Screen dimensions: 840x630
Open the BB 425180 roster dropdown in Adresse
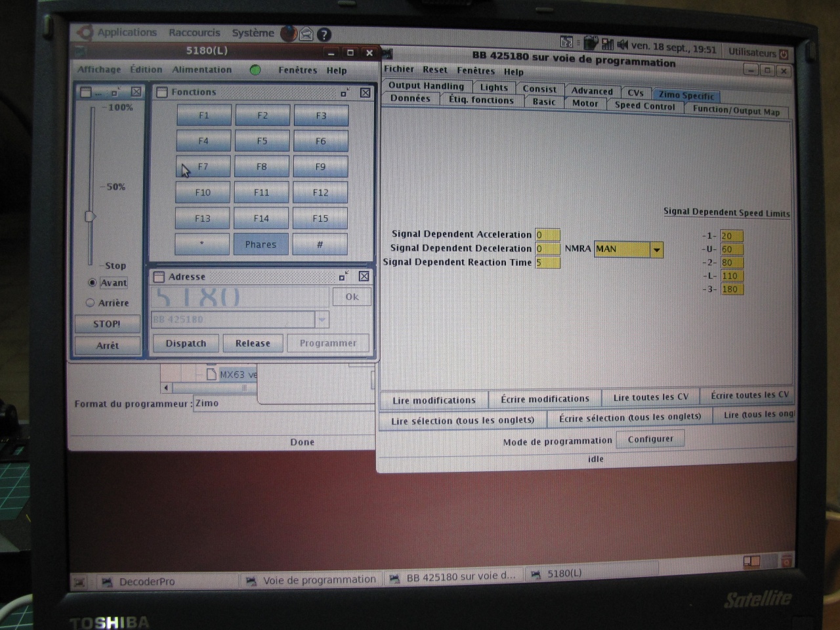pyautogui.click(x=322, y=320)
